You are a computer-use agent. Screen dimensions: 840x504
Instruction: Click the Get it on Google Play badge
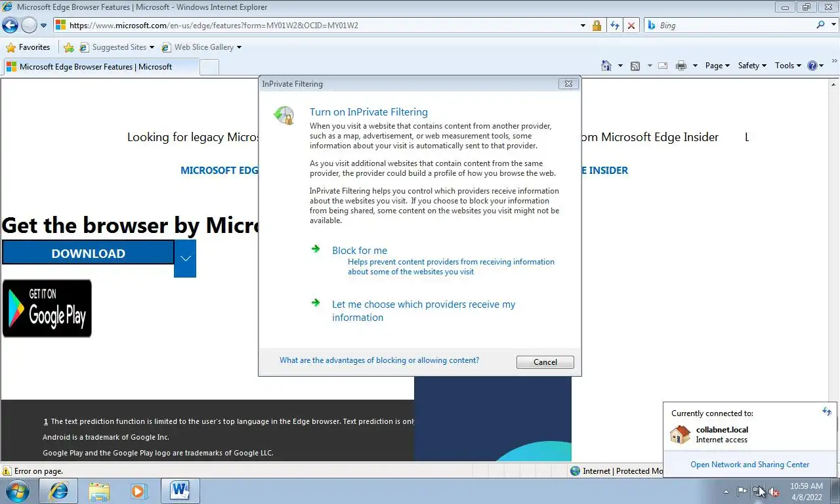click(47, 308)
